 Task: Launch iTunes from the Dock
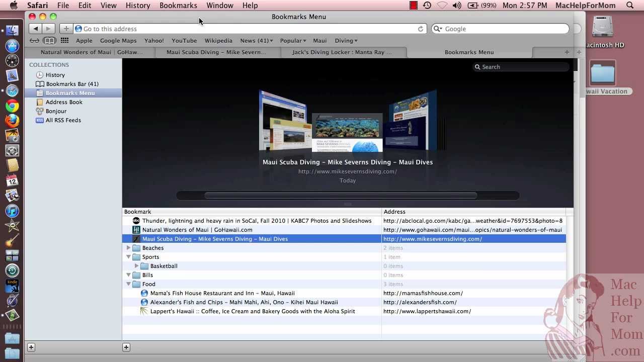tap(12, 211)
